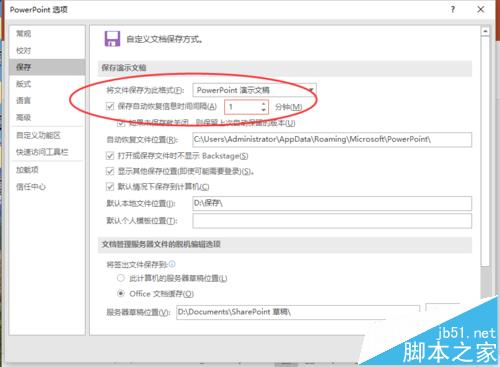The height and width of the screenshot is (367, 500).
Task: Click the scrollbar up arrow
Action: pos(485,31)
